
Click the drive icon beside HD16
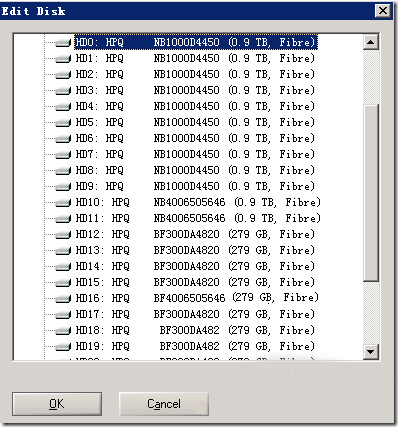point(63,298)
